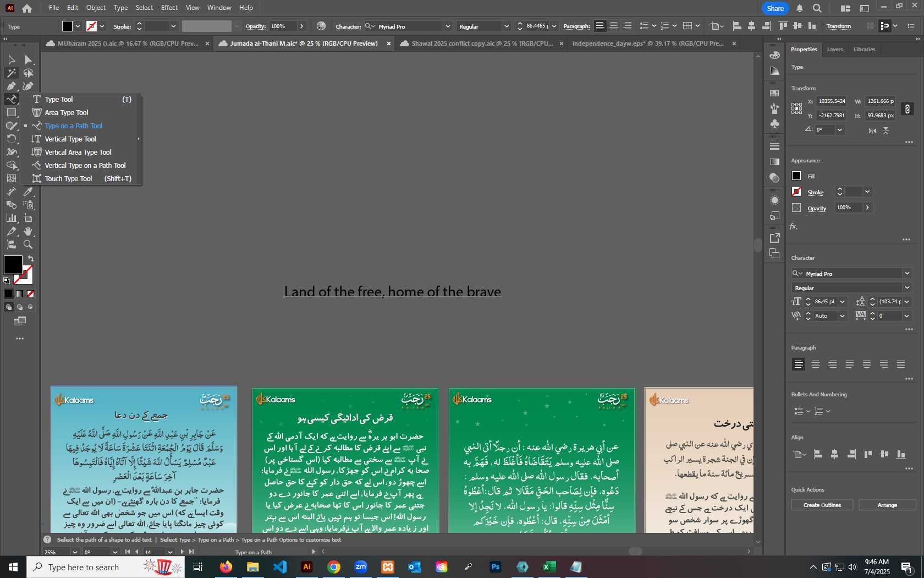Select the Pen tool
Screen dimensions: 924x578
(11, 86)
